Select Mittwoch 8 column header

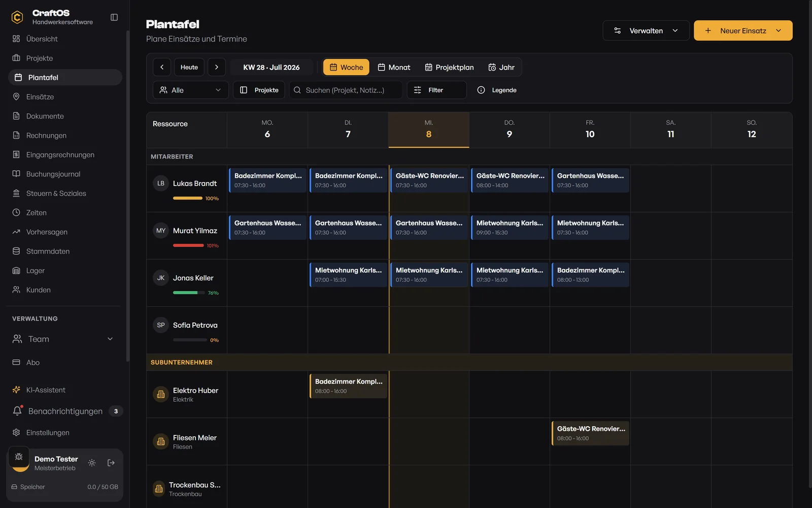[x=429, y=130]
